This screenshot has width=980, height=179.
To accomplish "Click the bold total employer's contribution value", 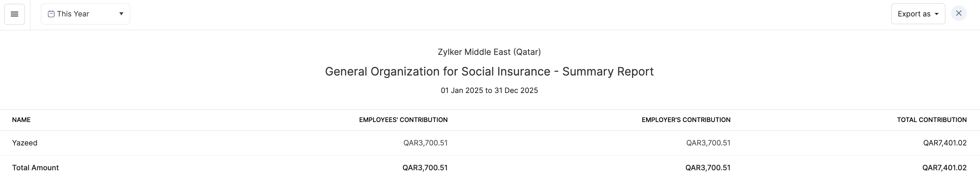I will click(708, 167).
